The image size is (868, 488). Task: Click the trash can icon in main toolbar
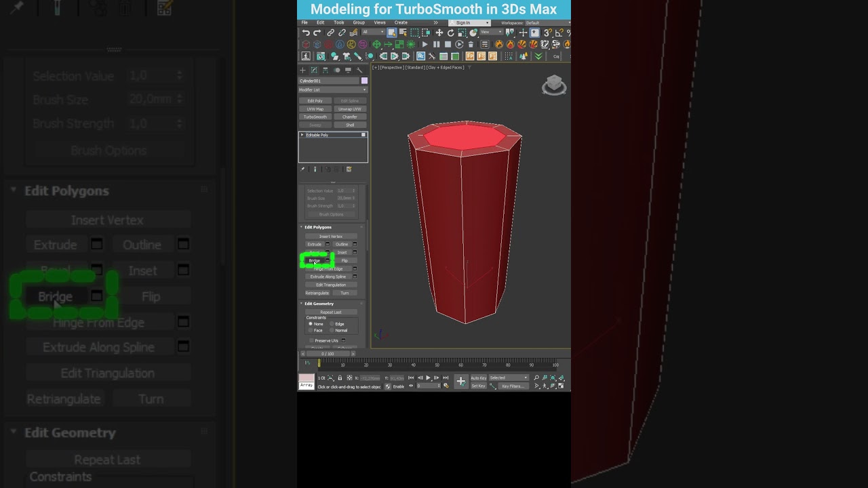471,44
